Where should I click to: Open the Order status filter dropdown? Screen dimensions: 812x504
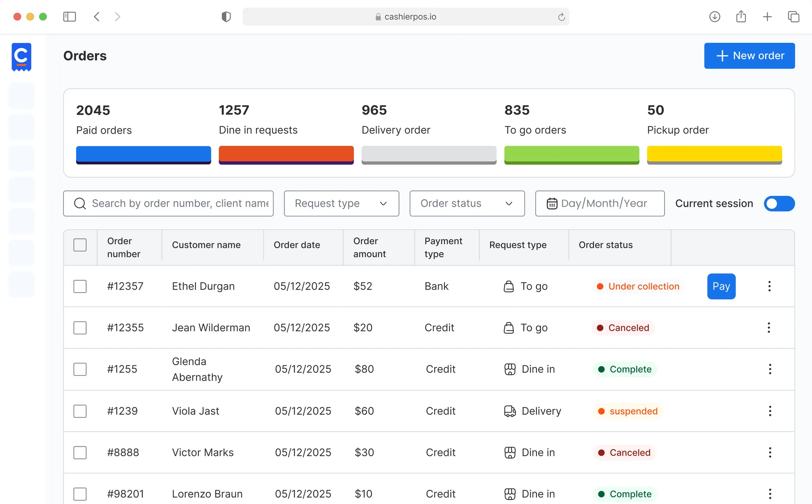tap(467, 203)
